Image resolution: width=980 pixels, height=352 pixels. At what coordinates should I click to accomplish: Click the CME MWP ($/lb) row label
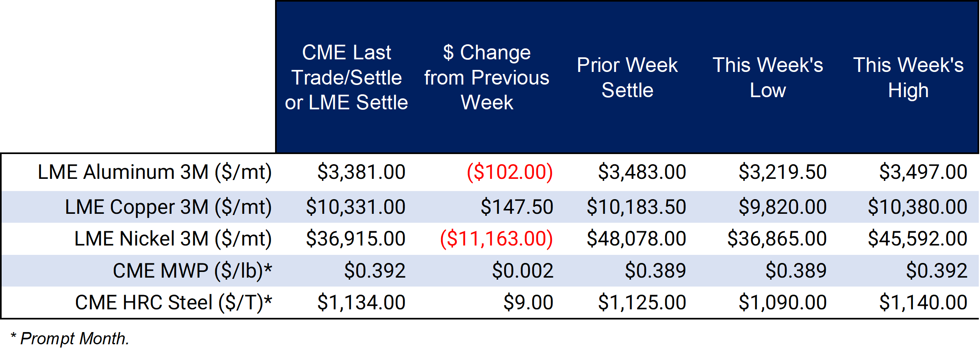coord(192,271)
